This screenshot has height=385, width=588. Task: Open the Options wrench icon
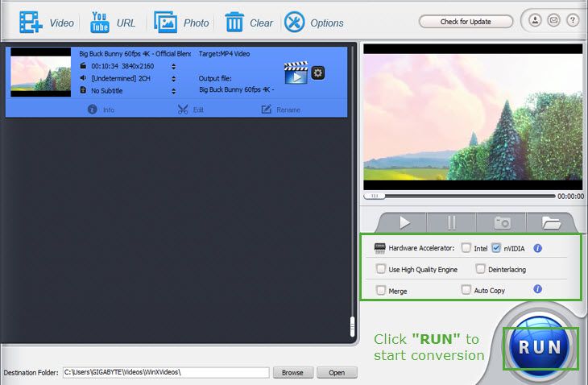295,22
